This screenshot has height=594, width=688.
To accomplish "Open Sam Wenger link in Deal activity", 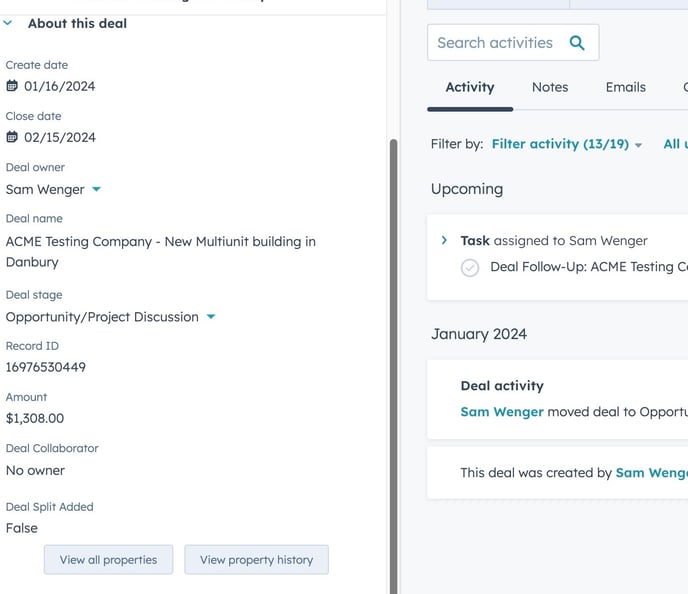I will [502, 412].
